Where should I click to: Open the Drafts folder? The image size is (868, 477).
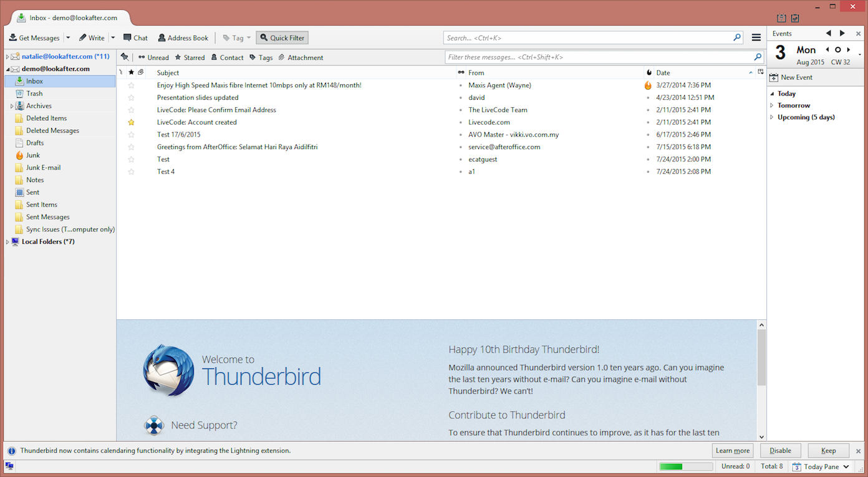[x=35, y=143]
